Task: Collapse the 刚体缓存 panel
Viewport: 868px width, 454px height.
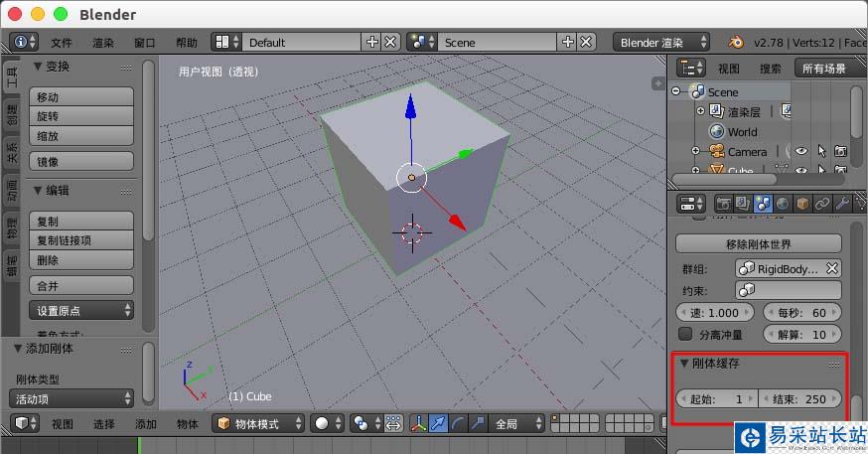Action: point(684,364)
